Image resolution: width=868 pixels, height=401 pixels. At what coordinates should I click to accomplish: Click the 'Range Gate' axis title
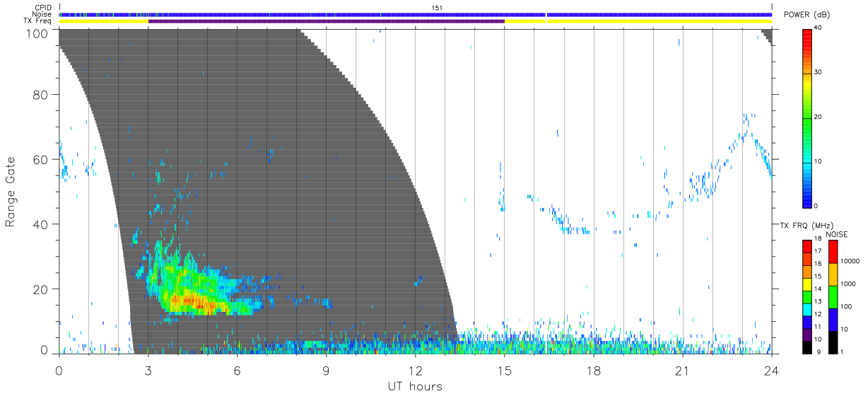[11, 192]
